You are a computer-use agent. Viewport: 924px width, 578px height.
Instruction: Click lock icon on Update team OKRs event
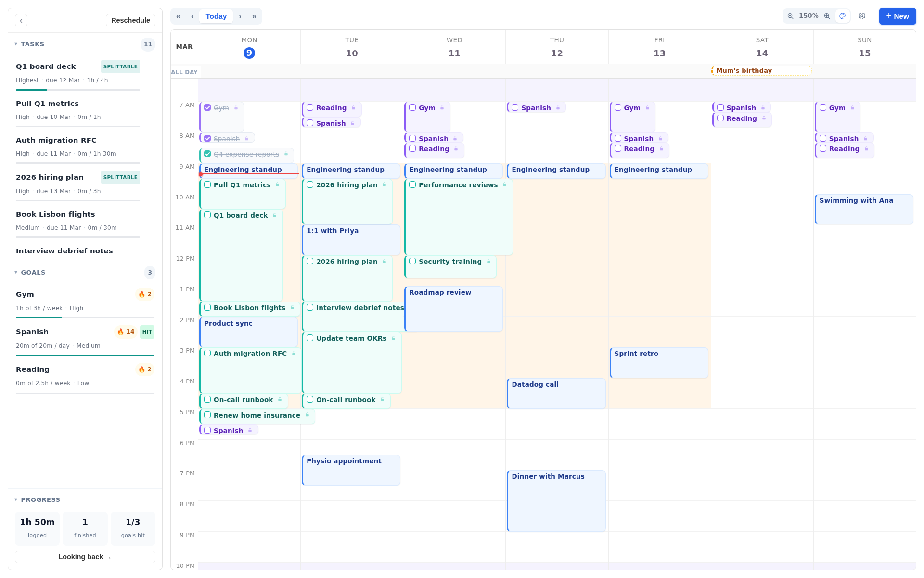pyautogui.click(x=393, y=338)
